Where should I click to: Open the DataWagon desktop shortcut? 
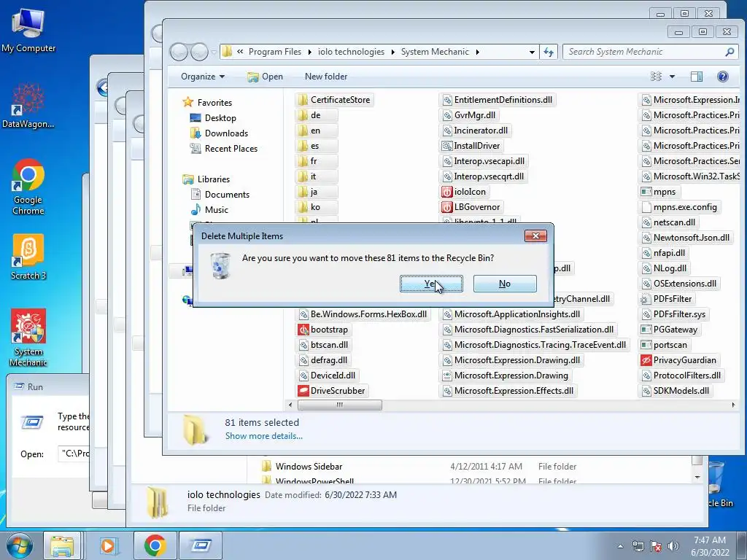28,106
